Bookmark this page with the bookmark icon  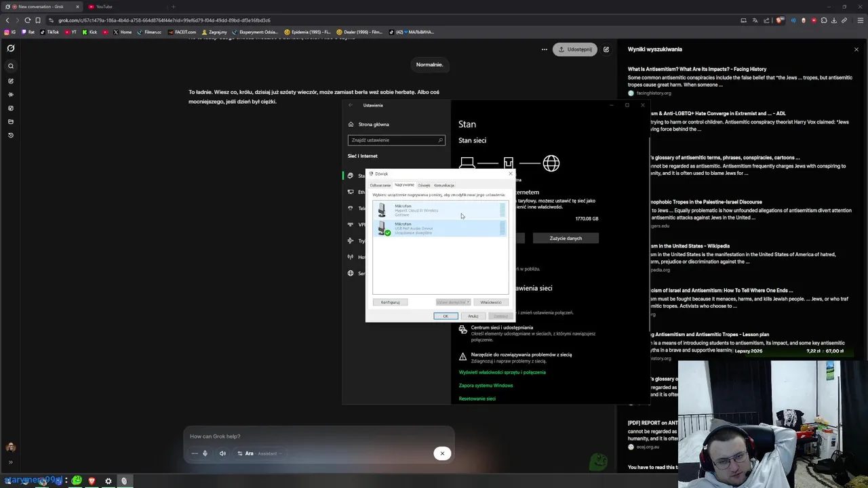[x=38, y=20]
